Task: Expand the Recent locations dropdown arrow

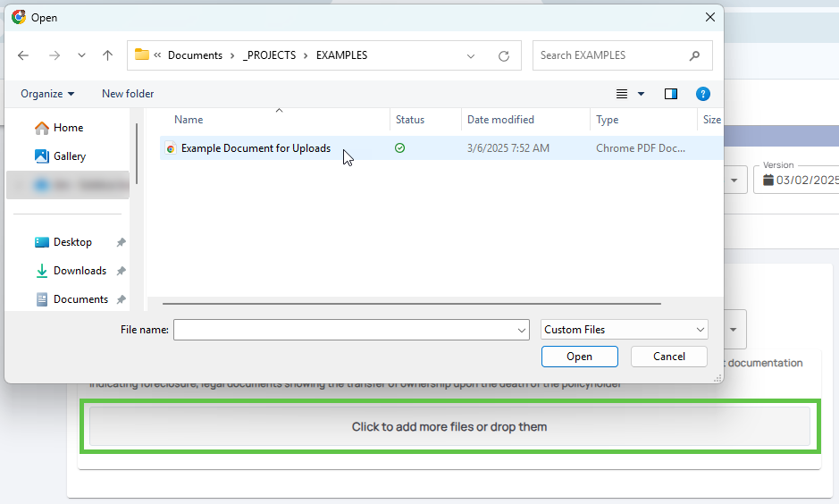Action: [81, 55]
